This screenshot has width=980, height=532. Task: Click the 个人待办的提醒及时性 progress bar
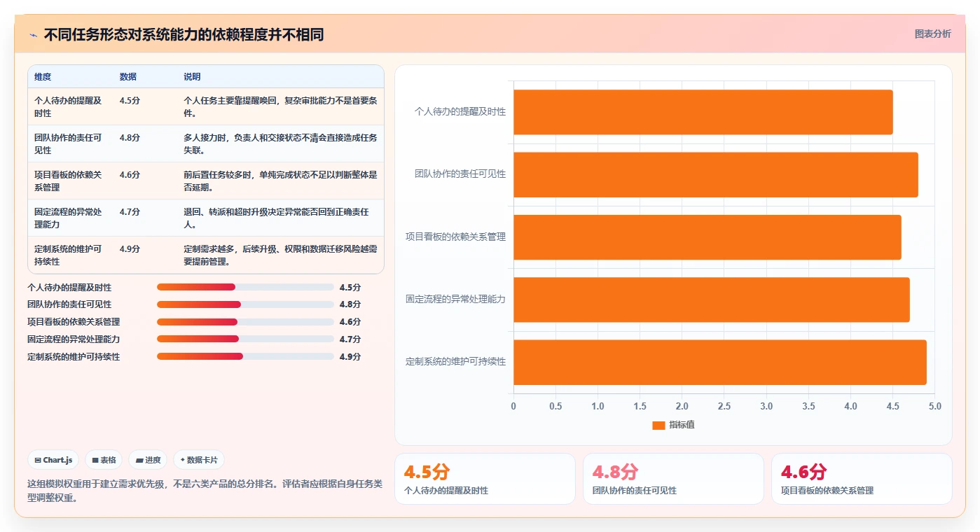pos(245,287)
